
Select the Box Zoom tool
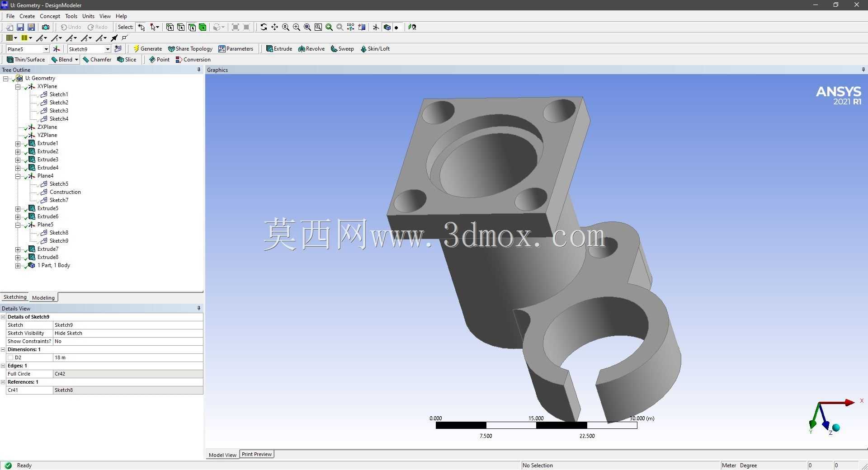(x=297, y=27)
